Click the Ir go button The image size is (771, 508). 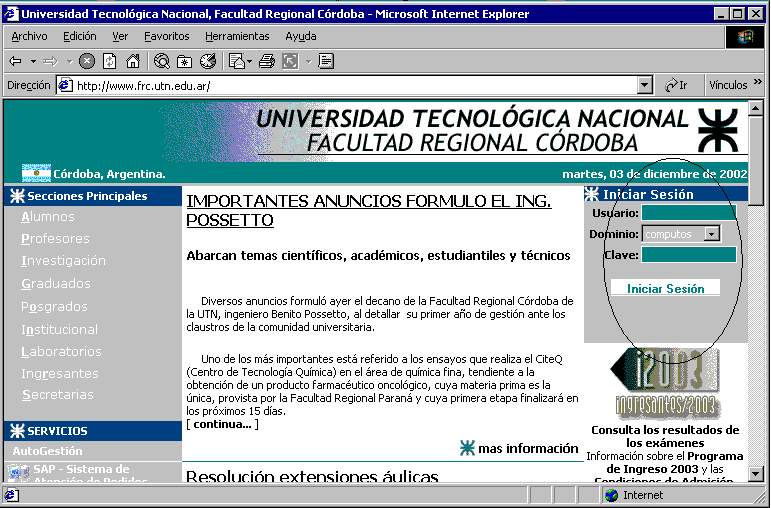(x=676, y=86)
